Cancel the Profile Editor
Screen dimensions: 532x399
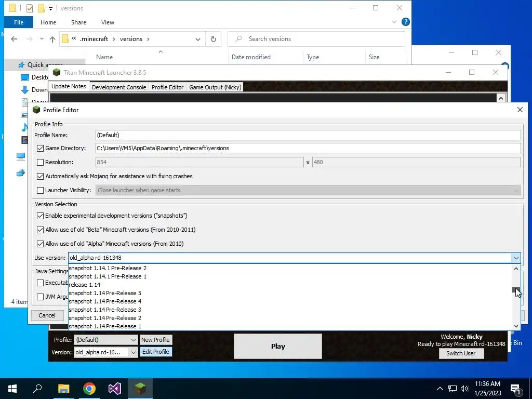[47, 315]
